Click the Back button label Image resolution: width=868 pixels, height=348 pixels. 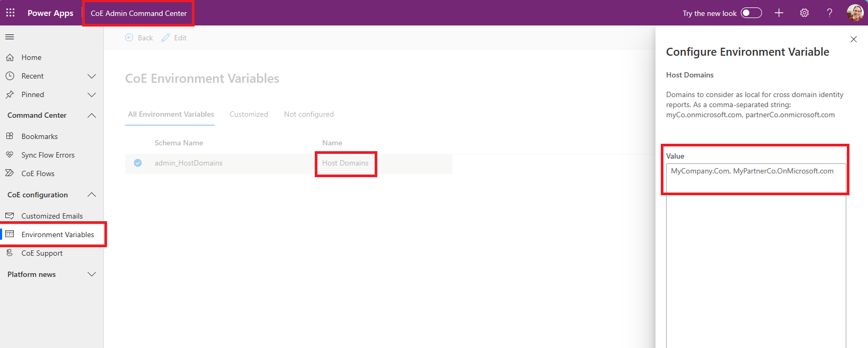[x=145, y=38]
